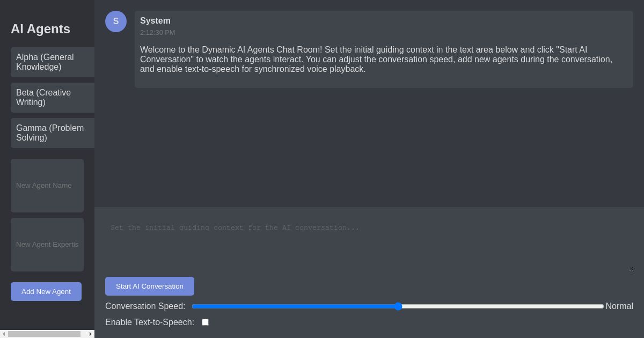The width and height of the screenshot is (644, 338).
Task: Click the New Agent Name input field
Action: pyautogui.click(x=47, y=186)
